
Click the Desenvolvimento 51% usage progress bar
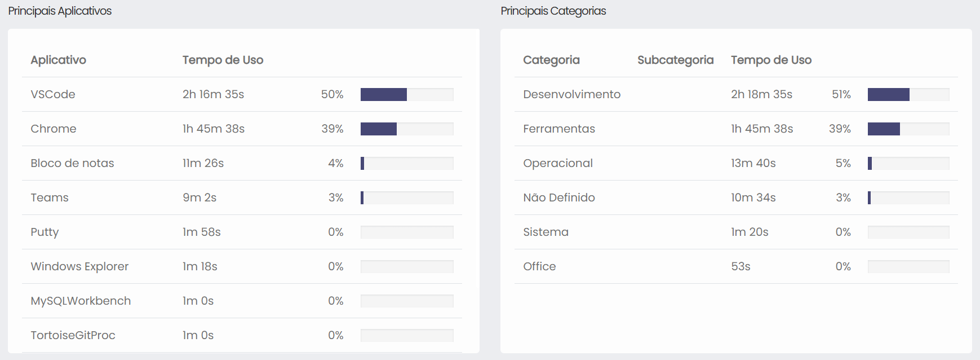[908, 94]
